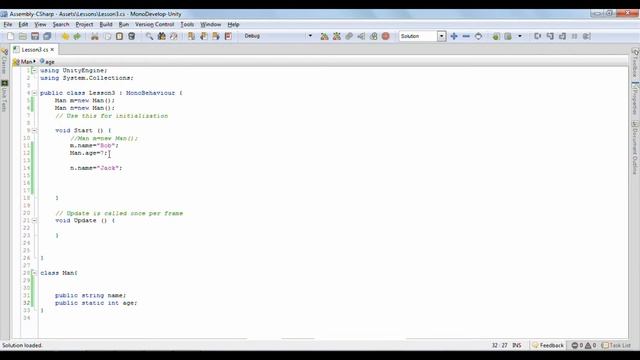Open the small arrow dropdown after debug icons
This screenshot has height=360, width=640.
[520, 36]
